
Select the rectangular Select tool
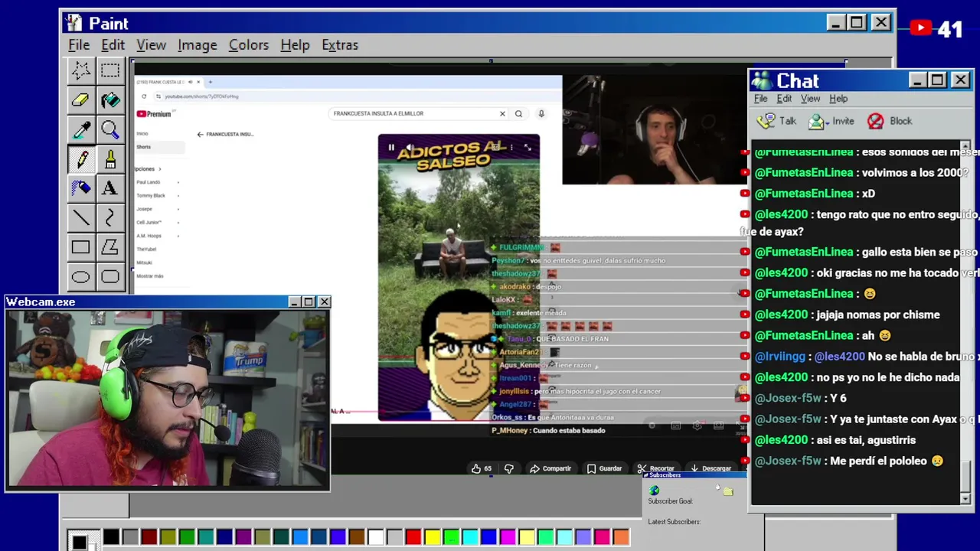pos(110,70)
